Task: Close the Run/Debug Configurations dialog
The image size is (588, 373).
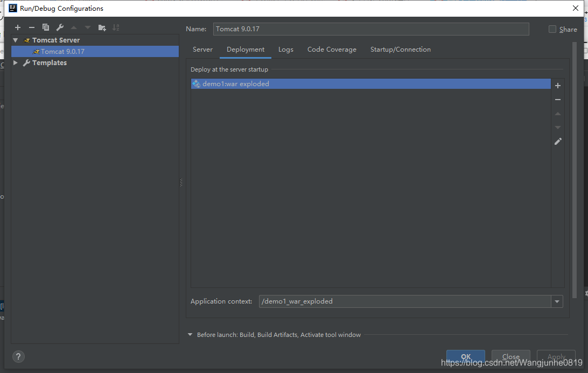Action: 576,8
